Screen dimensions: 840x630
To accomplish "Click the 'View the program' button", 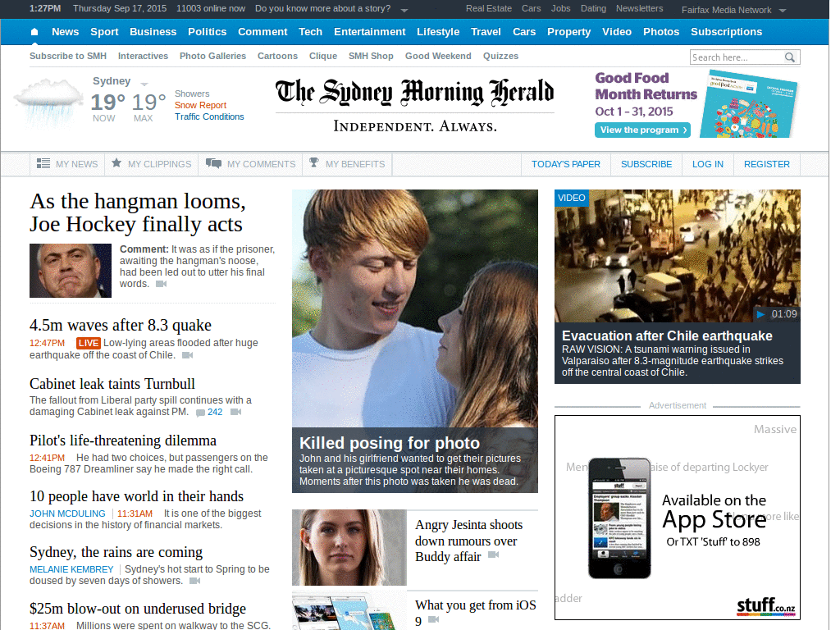I will [642, 130].
